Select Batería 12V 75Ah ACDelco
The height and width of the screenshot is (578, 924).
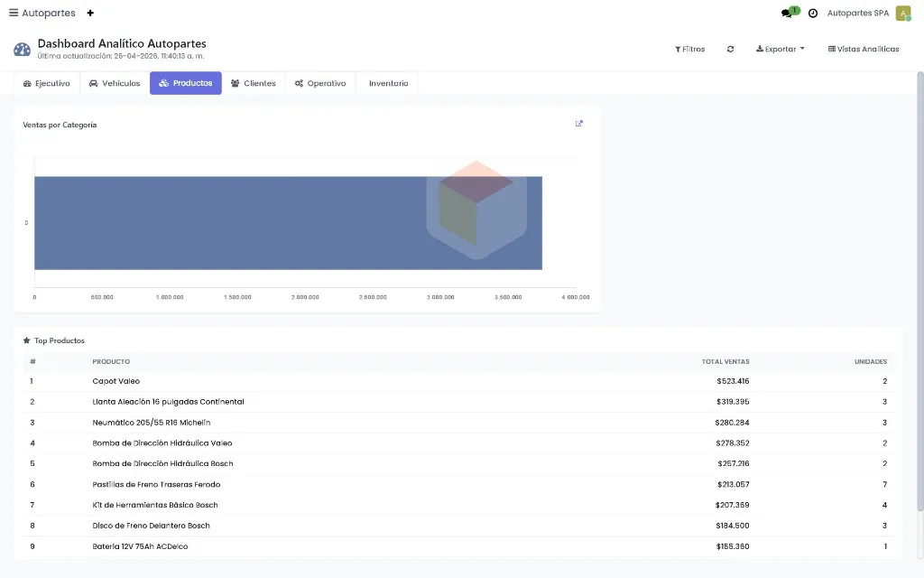(x=458, y=546)
